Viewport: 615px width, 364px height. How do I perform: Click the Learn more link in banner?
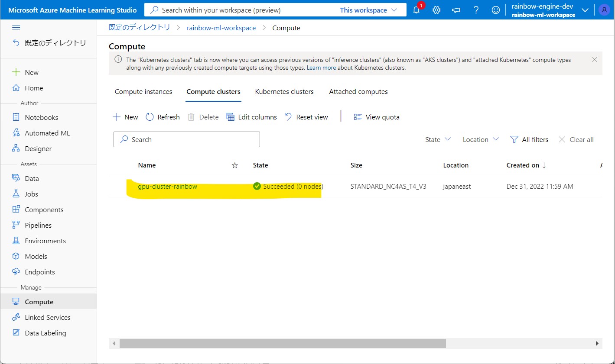(x=321, y=68)
